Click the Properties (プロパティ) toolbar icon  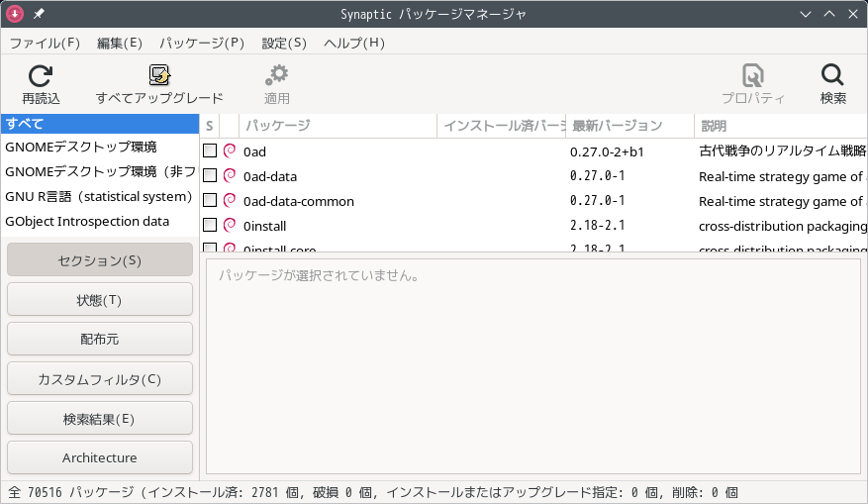tap(753, 76)
